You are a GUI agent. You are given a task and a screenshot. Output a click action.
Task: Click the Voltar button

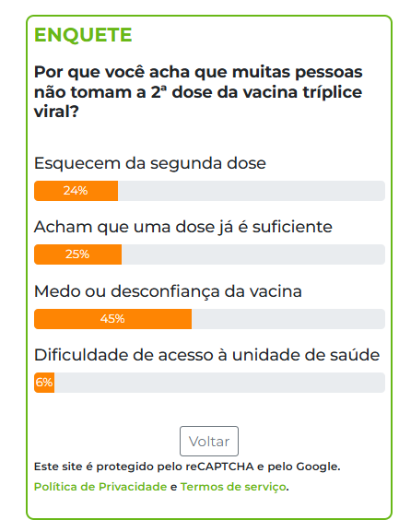click(209, 441)
